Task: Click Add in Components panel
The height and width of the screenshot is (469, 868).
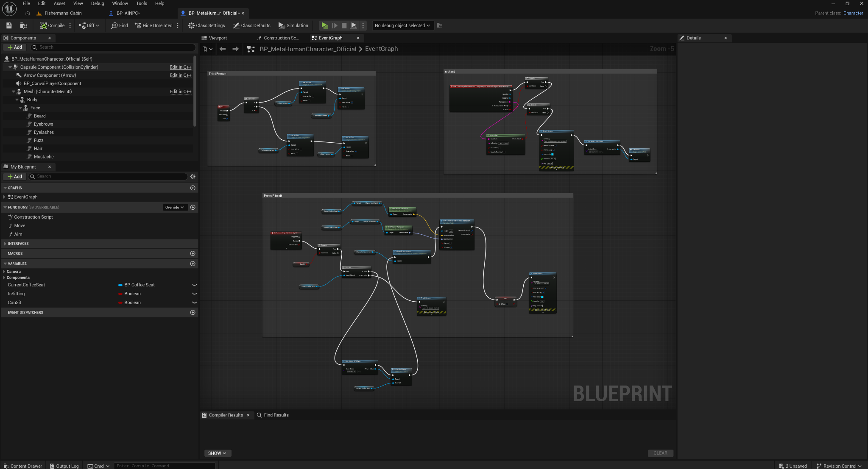Action: tap(15, 47)
